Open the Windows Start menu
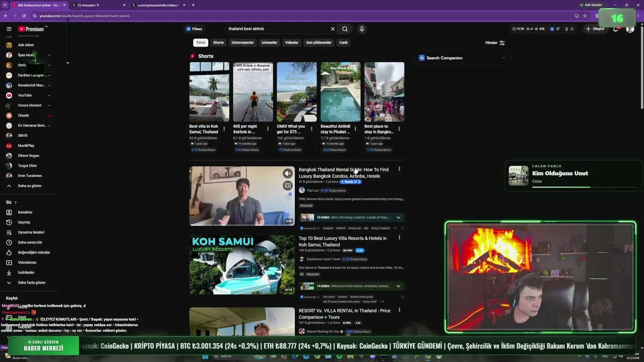The width and height of the screenshot is (644, 362). click(x=205, y=357)
